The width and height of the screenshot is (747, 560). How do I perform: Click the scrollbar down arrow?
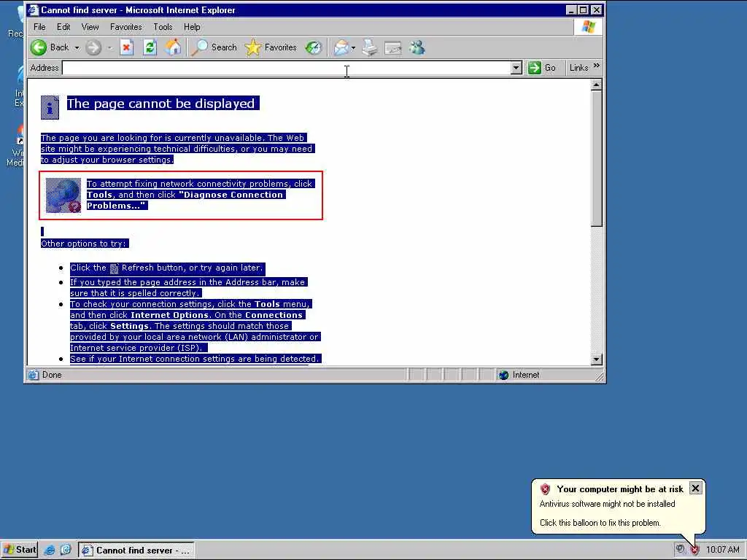[597, 359]
